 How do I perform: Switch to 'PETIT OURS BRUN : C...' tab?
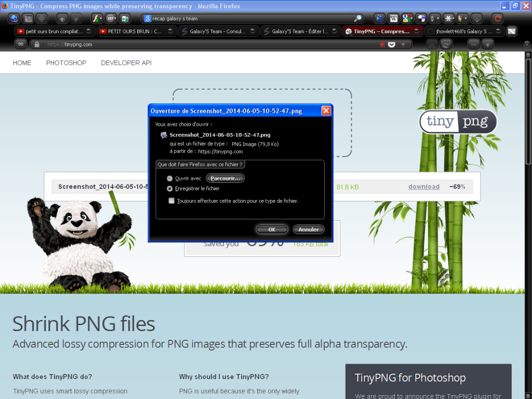tap(137, 31)
